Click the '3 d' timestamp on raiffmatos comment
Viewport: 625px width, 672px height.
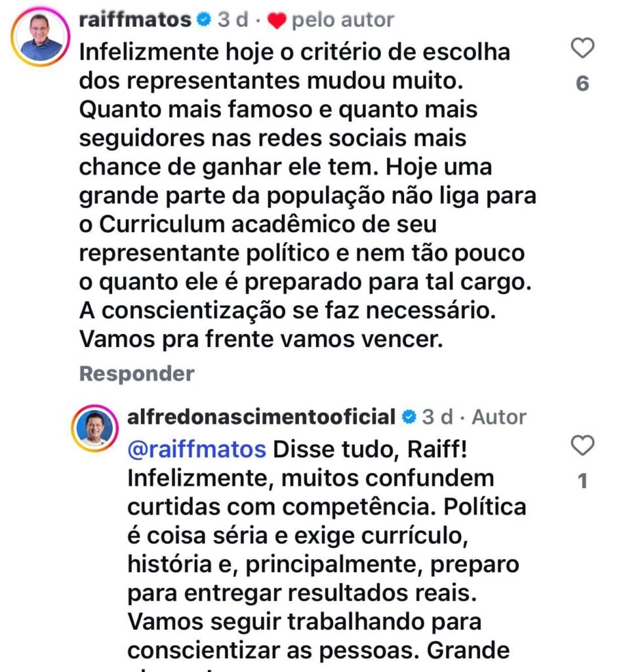(233, 20)
